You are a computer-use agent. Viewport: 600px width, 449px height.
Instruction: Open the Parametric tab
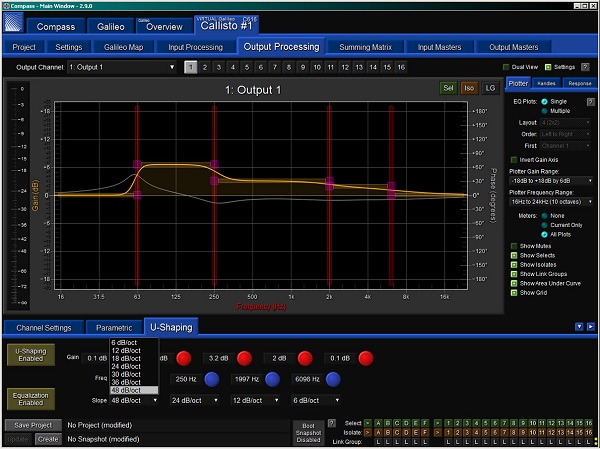click(x=114, y=328)
